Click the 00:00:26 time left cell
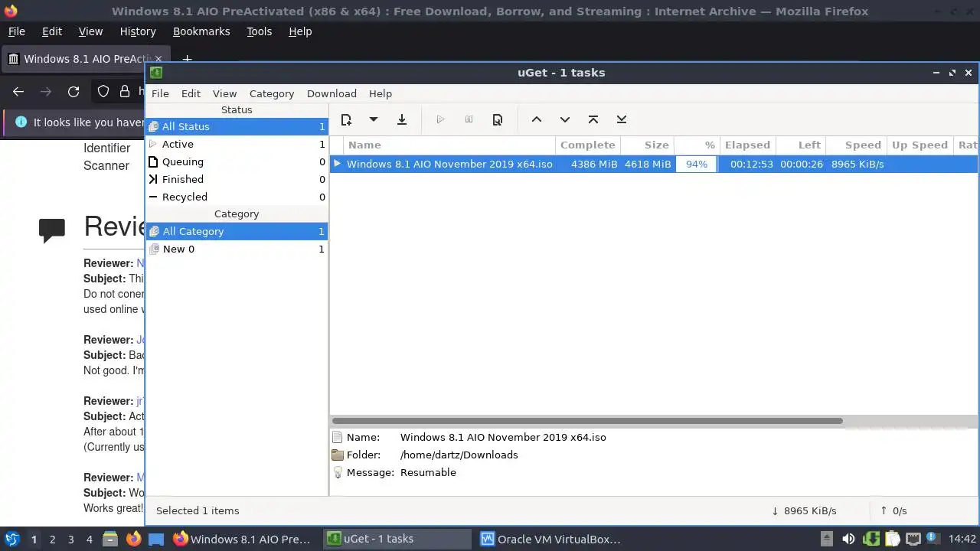This screenshot has height=551, width=980. [802, 164]
